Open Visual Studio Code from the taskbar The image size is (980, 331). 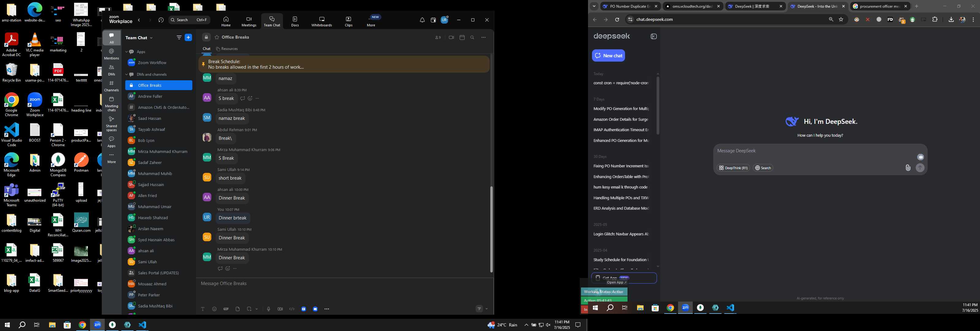142,325
